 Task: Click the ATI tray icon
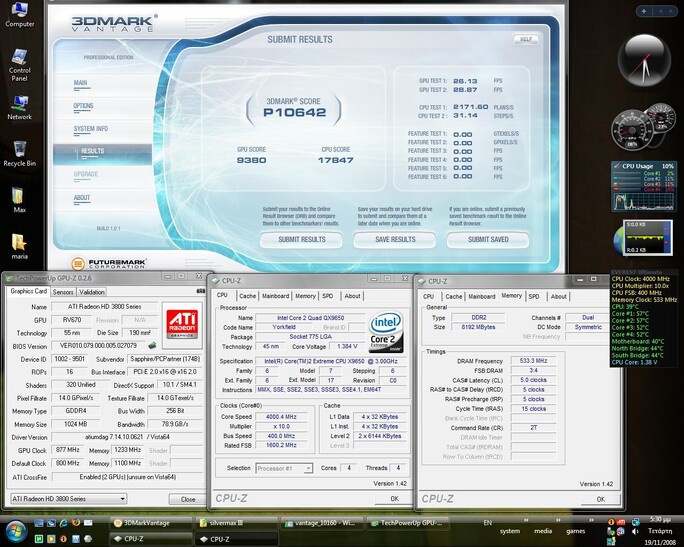[x=621, y=522]
